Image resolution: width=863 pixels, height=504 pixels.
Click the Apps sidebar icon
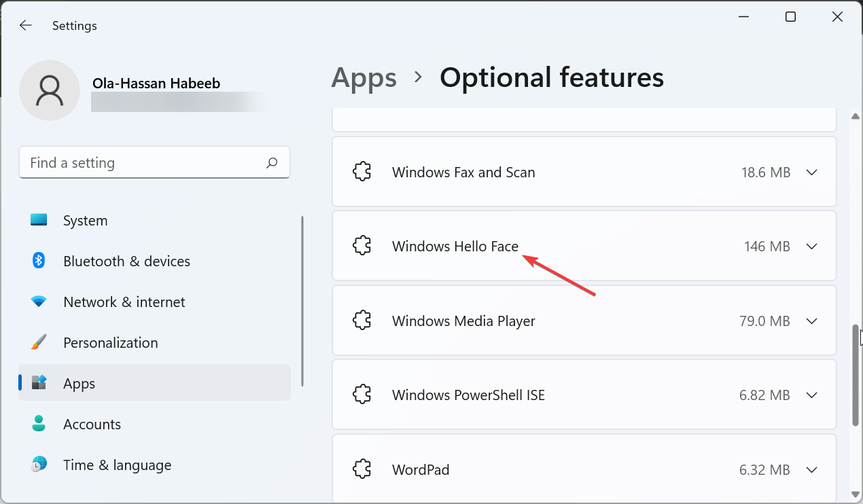39,383
